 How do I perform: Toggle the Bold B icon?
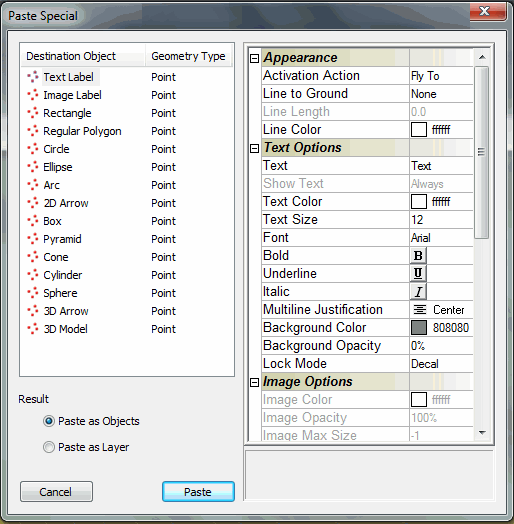pyautogui.click(x=418, y=256)
